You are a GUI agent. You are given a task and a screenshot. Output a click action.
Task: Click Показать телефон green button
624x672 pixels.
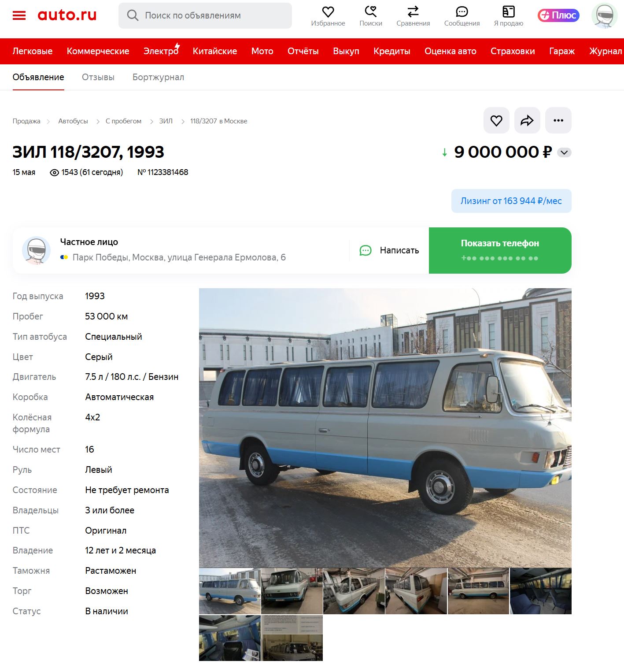point(500,250)
